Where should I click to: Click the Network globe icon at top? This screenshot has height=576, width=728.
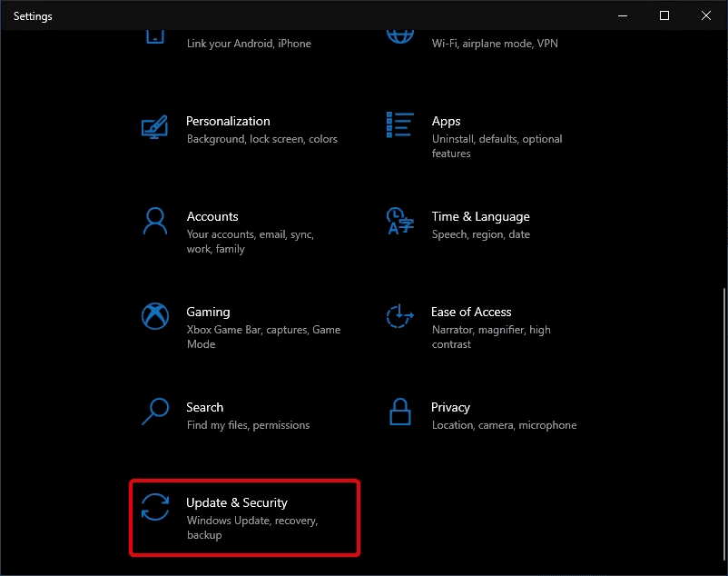pyautogui.click(x=400, y=36)
